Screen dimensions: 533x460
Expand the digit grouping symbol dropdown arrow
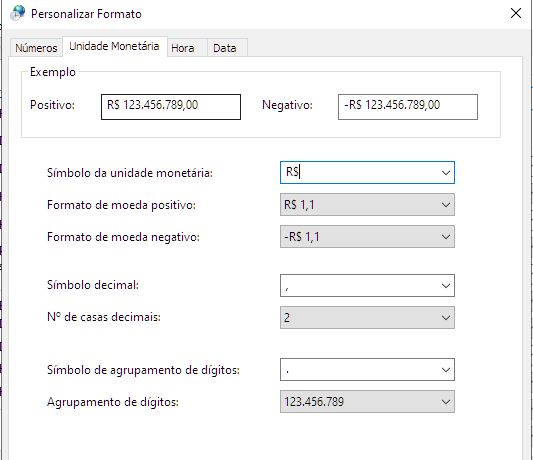click(x=446, y=370)
